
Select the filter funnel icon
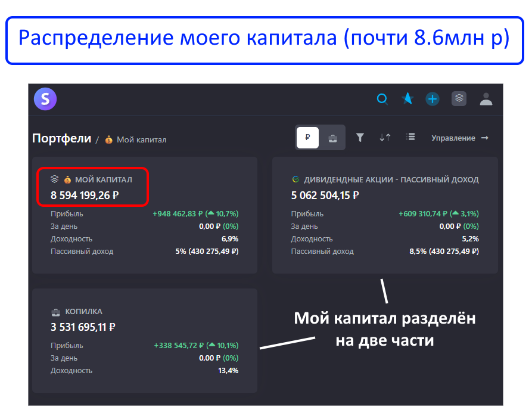coord(360,137)
